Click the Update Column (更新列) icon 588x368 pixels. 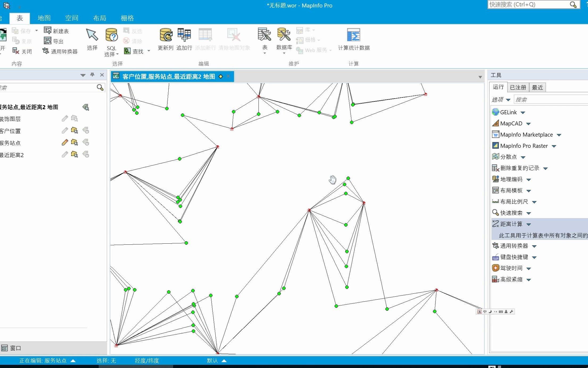(166, 35)
